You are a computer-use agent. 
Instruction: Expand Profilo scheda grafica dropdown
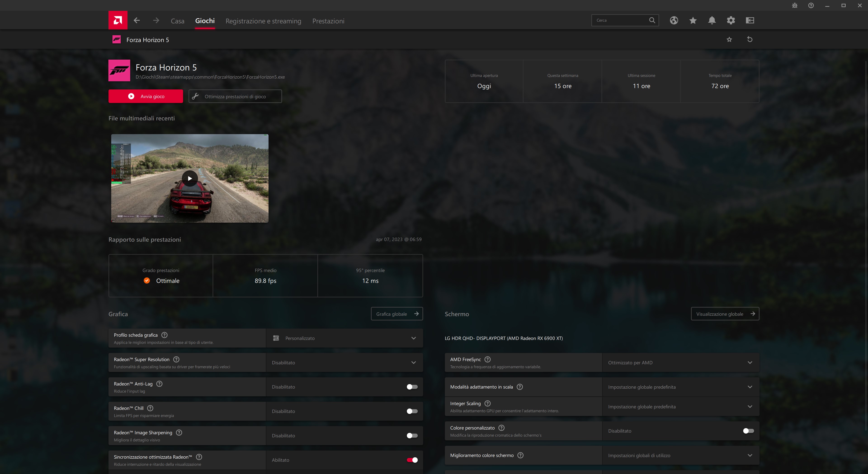pos(344,338)
